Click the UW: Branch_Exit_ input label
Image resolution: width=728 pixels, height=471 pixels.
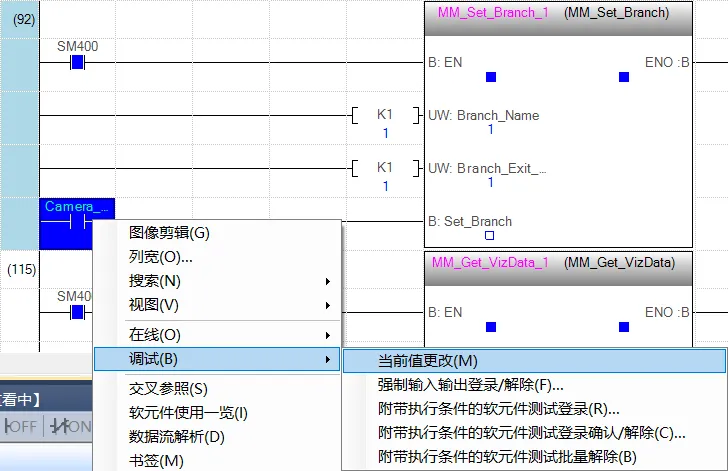[x=487, y=168]
